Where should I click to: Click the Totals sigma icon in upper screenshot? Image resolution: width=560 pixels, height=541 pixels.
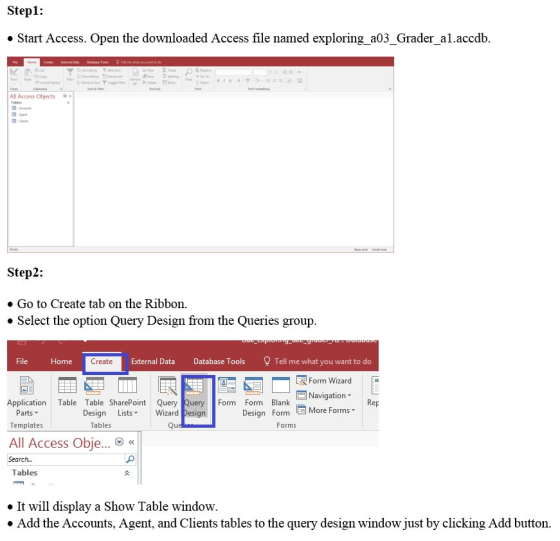click(x=165, y=70)
